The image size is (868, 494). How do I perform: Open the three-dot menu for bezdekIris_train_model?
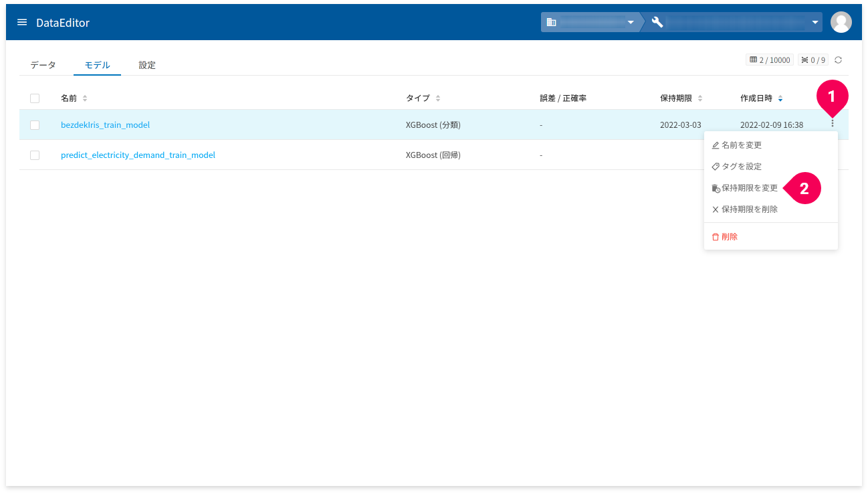click(x=833, y=123)
